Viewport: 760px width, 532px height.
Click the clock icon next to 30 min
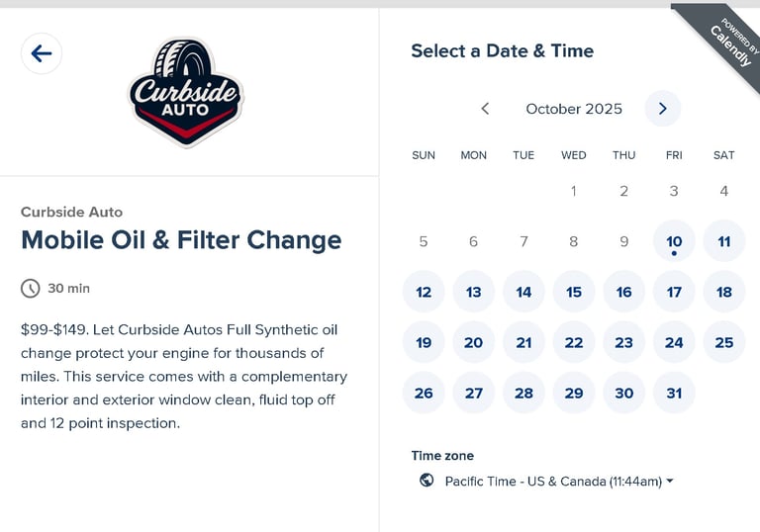(31, 289)
